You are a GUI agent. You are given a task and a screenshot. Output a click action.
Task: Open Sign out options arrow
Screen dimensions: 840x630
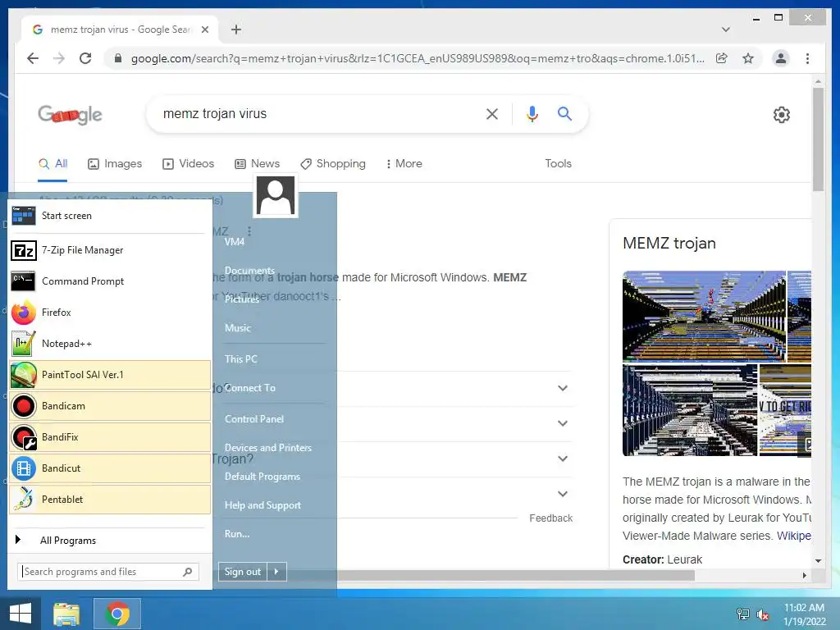coord(276,572)
